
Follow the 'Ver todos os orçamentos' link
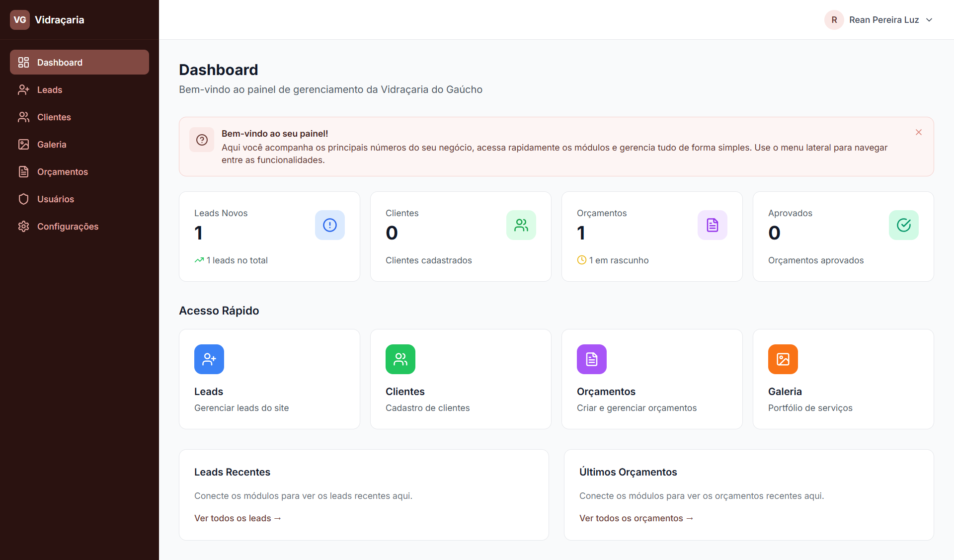(636, 518)
